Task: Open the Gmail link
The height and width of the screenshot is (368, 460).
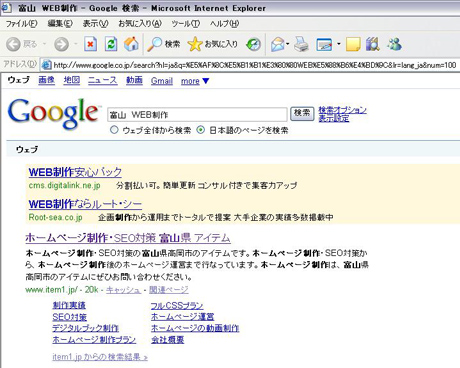Action: [162, 81]
